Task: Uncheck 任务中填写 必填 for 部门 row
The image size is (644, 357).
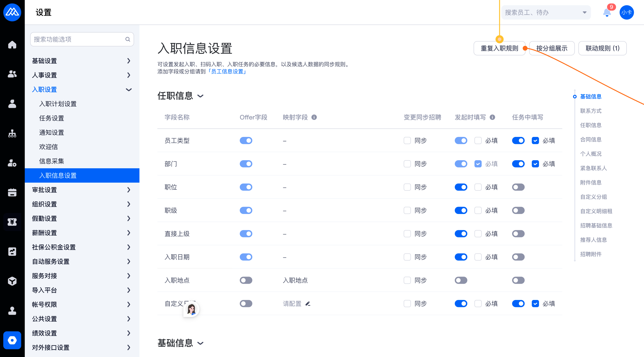Action: (x=535, y=164)
